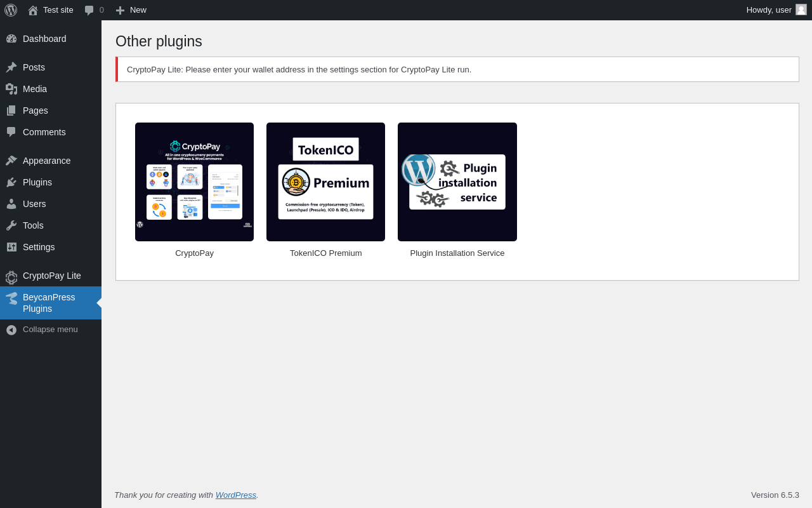Click the Test site link
This screenshot has height=508, width=812.
pos(58,10)
